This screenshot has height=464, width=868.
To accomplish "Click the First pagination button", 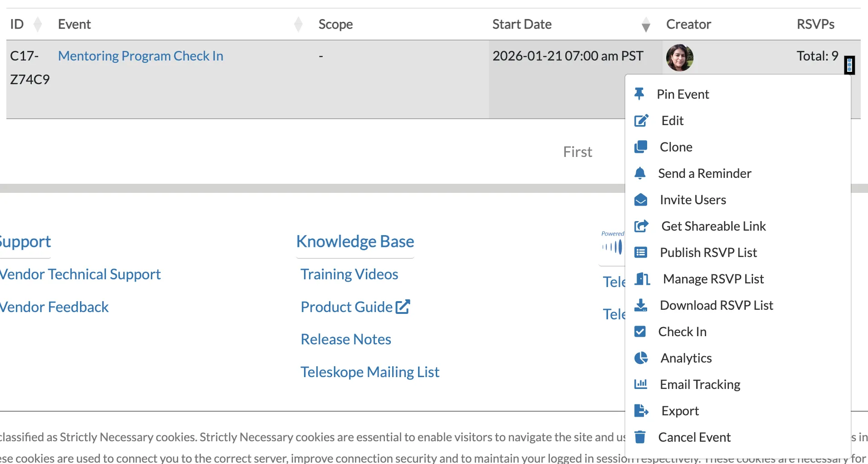I will tap(577, 151).
